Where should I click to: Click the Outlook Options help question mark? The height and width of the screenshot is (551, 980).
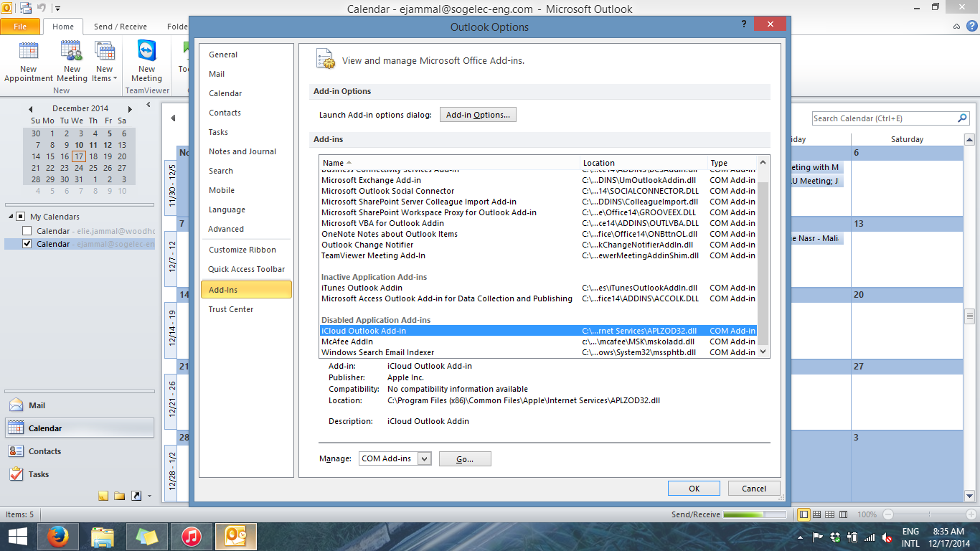[x=743, y=24]
